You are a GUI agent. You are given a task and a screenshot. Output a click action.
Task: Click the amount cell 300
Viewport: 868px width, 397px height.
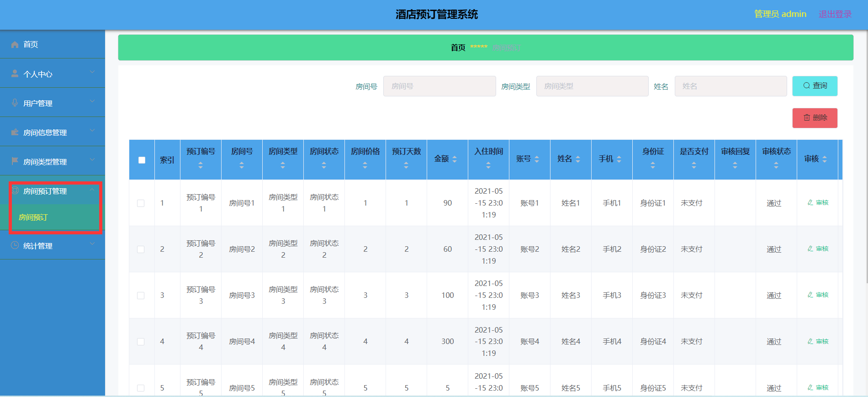pos(447,341)
